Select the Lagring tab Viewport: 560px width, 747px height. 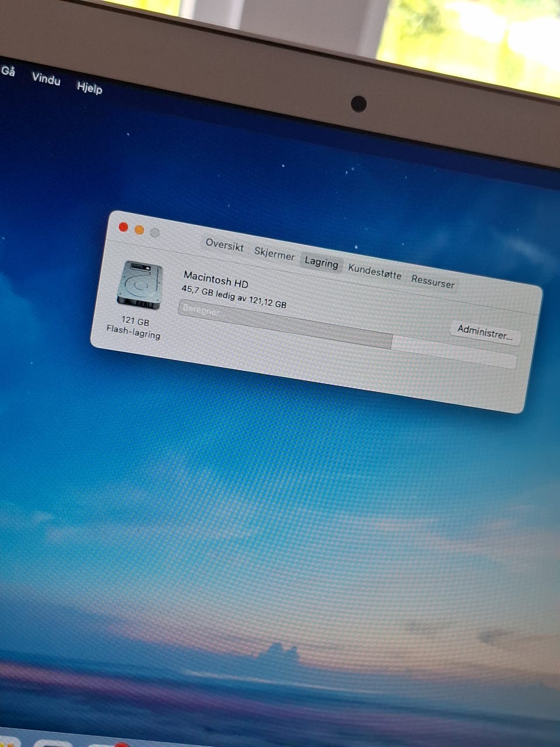point(321,262)
